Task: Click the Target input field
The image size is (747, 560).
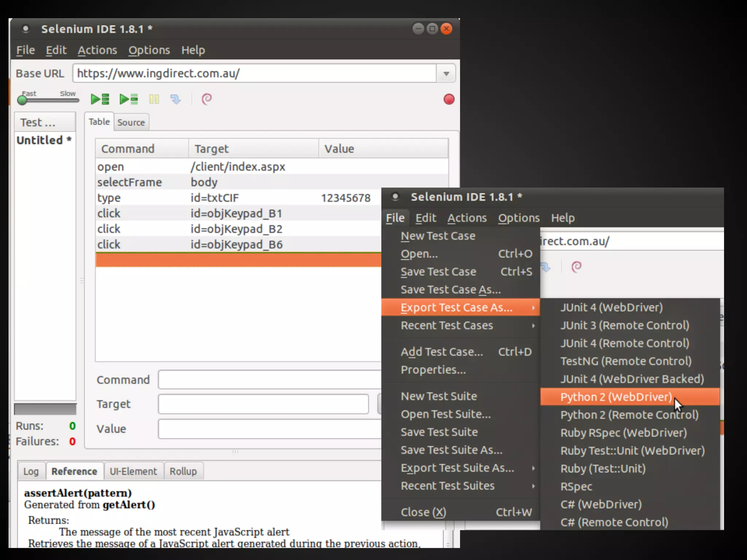Action: click(x=263, y=404)
